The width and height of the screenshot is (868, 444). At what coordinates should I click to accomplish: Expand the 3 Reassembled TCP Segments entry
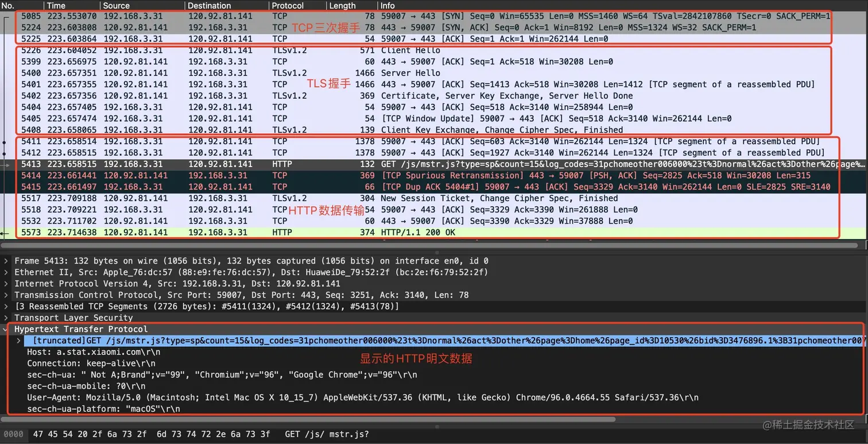[6, 306]
